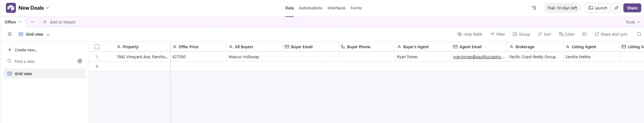Image resolution: width=644 pixels, height=123 pixels.
Task: Expand New Deals base name dropdown
Action: pos(47,8)
